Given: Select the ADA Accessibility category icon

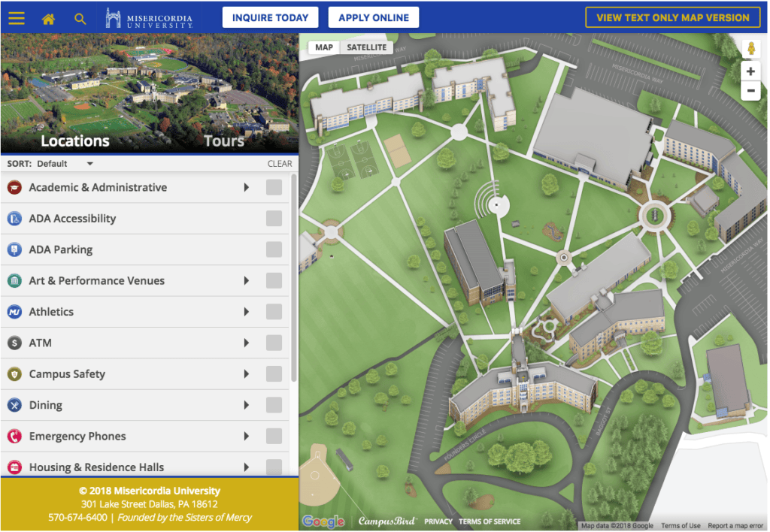Looking at the screenshot, I should tap(15, 219).
